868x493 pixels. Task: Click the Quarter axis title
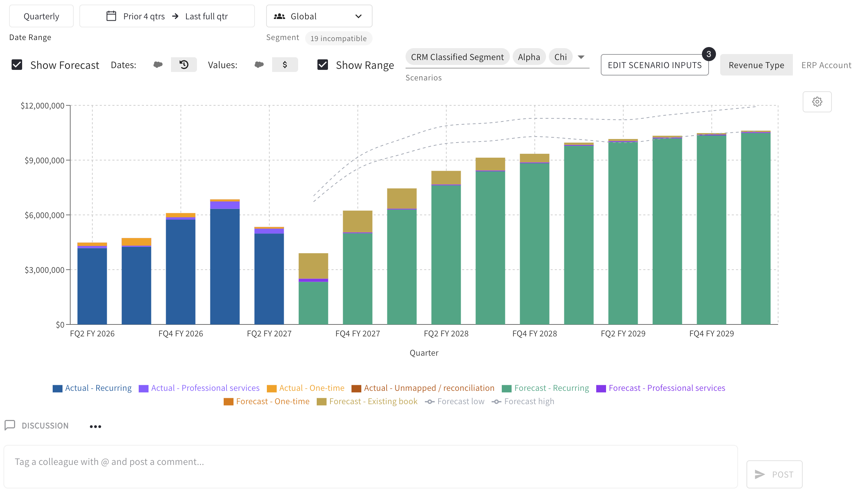424,353
